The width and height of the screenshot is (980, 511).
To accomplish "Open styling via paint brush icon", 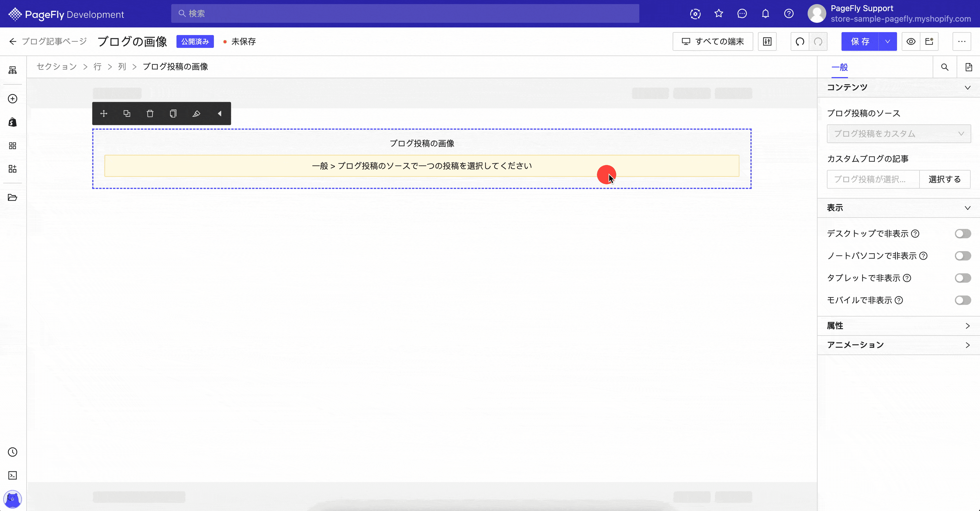I will [196, 113].
